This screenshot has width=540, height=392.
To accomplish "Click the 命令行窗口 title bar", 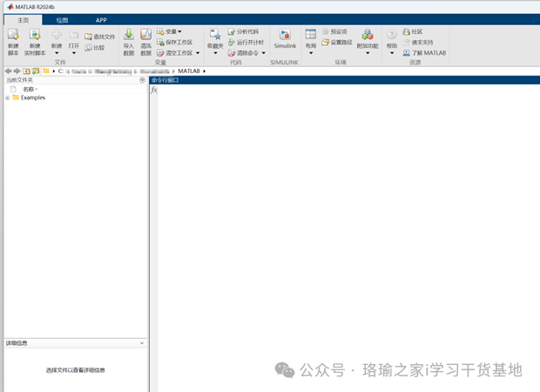I will pos(345,80).
